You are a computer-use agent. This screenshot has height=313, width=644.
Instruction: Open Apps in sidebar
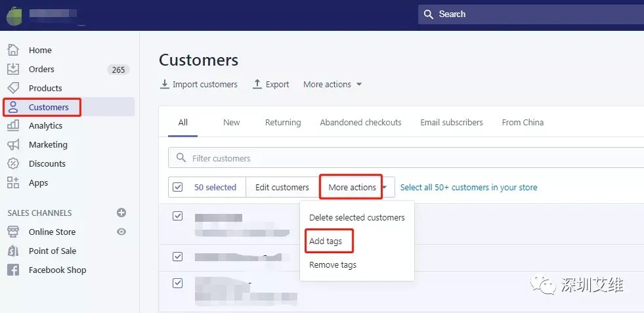[x=38, y=183]
